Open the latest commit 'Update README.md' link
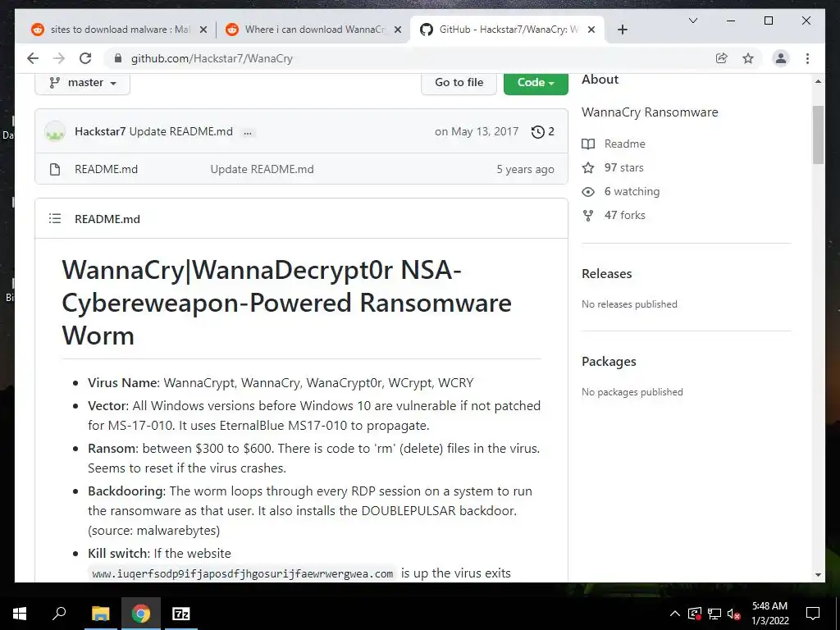The image size is (840, 630). pos(181,131)
